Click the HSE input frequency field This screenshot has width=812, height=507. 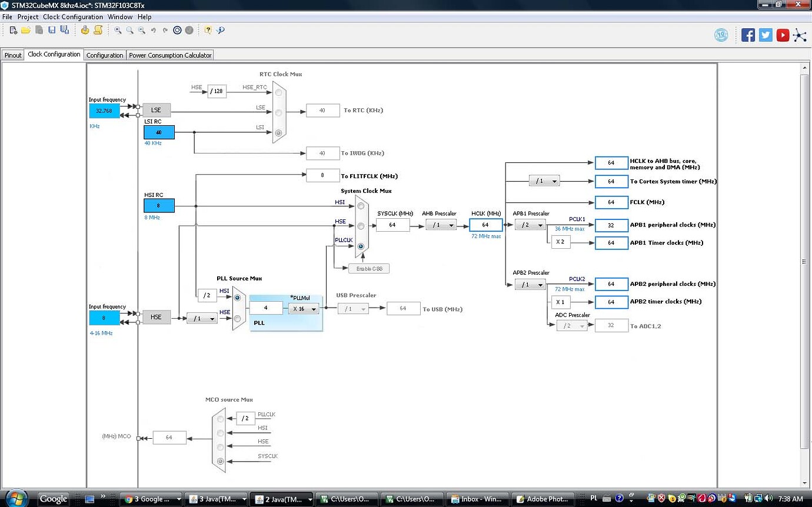[x=104, y=317]
